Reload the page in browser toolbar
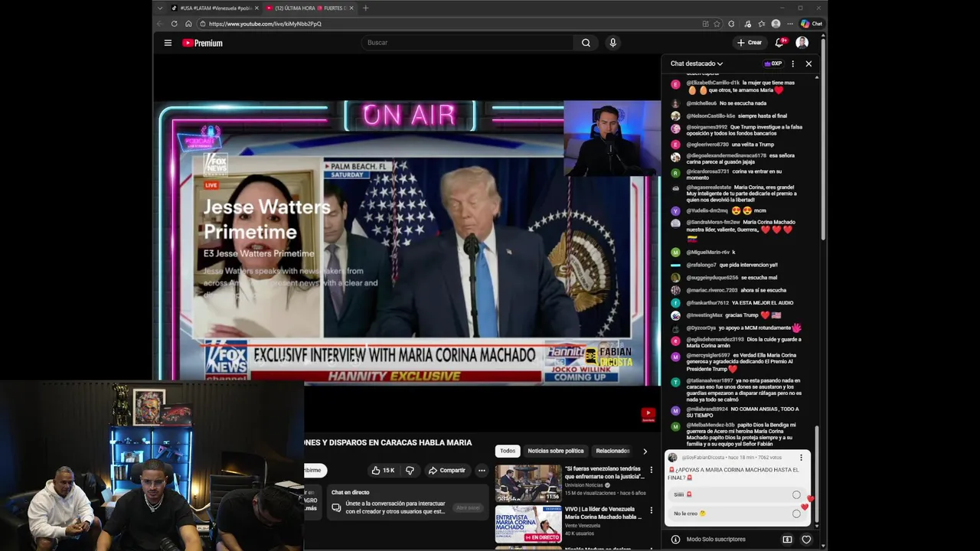 pos(174,24)
